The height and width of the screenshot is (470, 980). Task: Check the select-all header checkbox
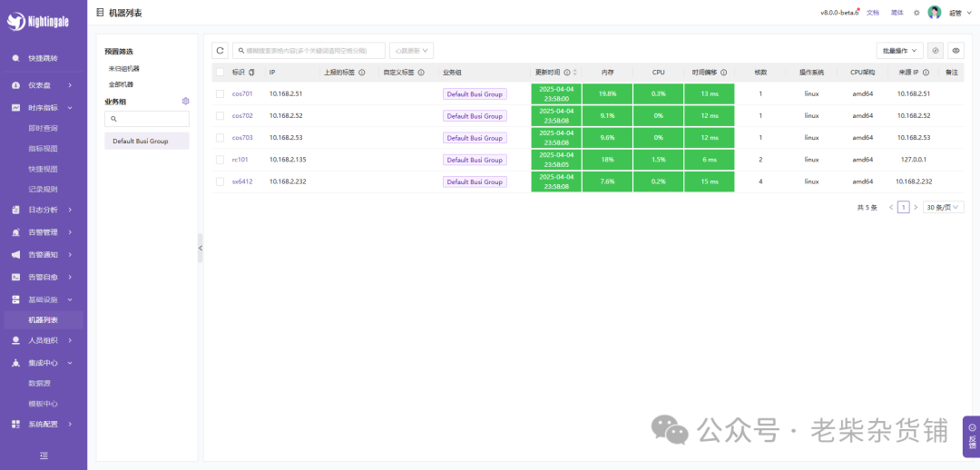(x=220, y=73)
